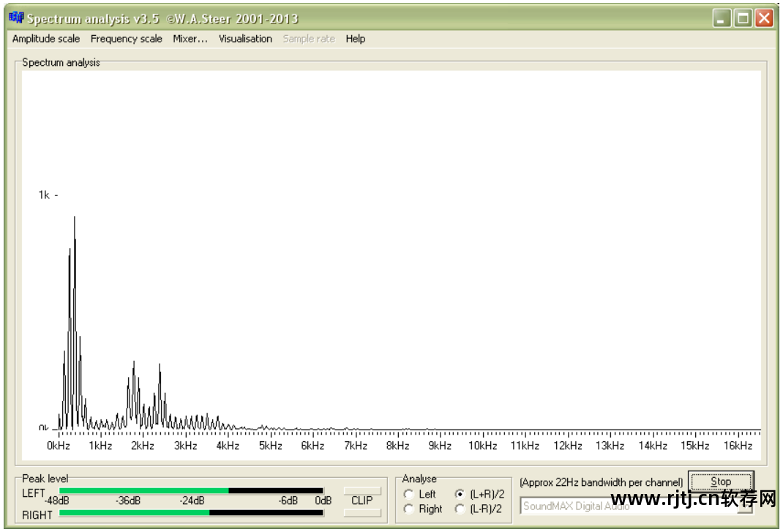Screen dimensions: 783x532
Task: Click the -24dB peak level marking
Action: pyautogui.click(x=192, y=501)
